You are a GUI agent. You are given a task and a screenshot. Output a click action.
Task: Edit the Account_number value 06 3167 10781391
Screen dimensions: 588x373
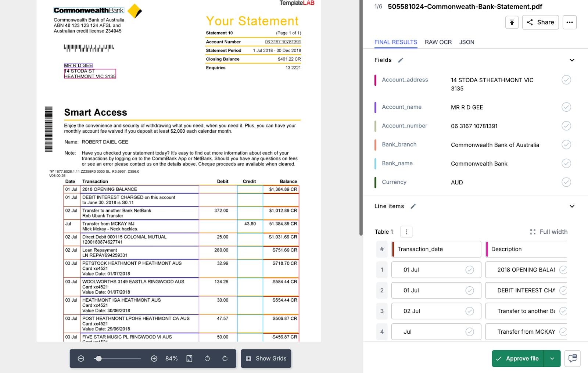click(474, 126)
